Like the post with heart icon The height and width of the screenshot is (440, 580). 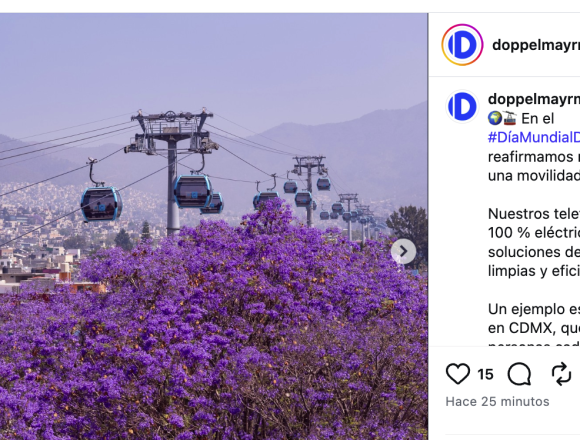click(458, 374)
